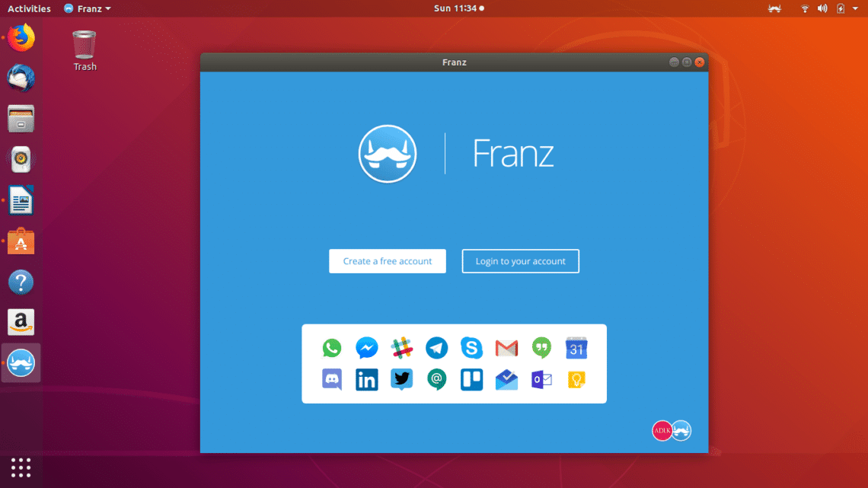The width and height of the screenshot is (868, 488).
Task: Select the Gmail envelope icon
Action: pos(506,349)
